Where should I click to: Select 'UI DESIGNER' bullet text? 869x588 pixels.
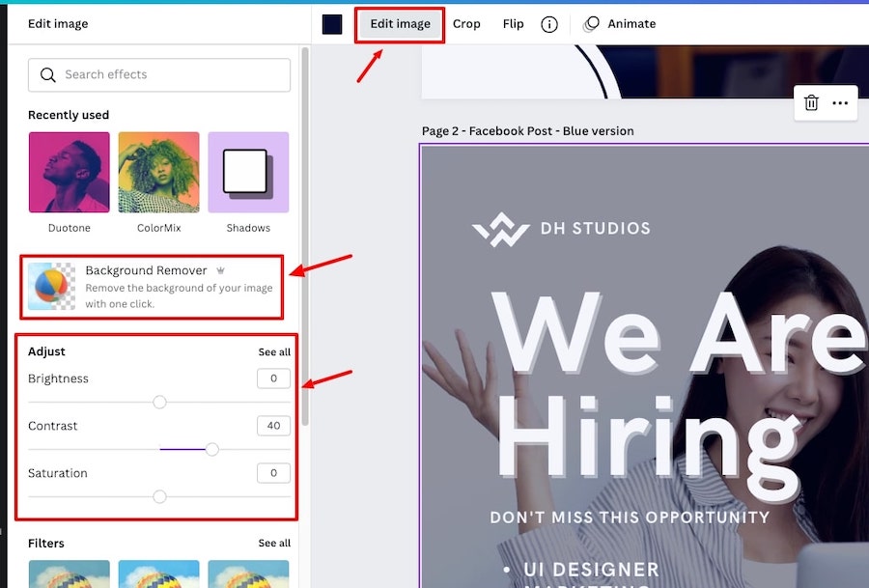[591, 569]
